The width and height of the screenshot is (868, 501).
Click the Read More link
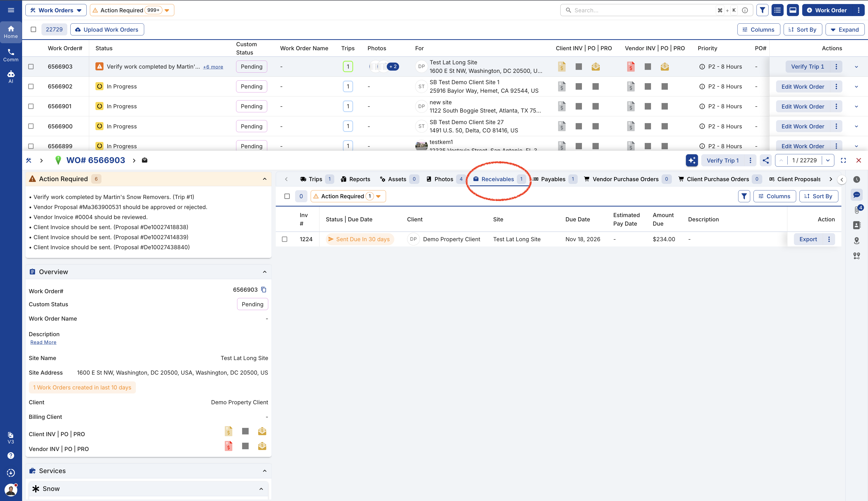coord(43,342)
